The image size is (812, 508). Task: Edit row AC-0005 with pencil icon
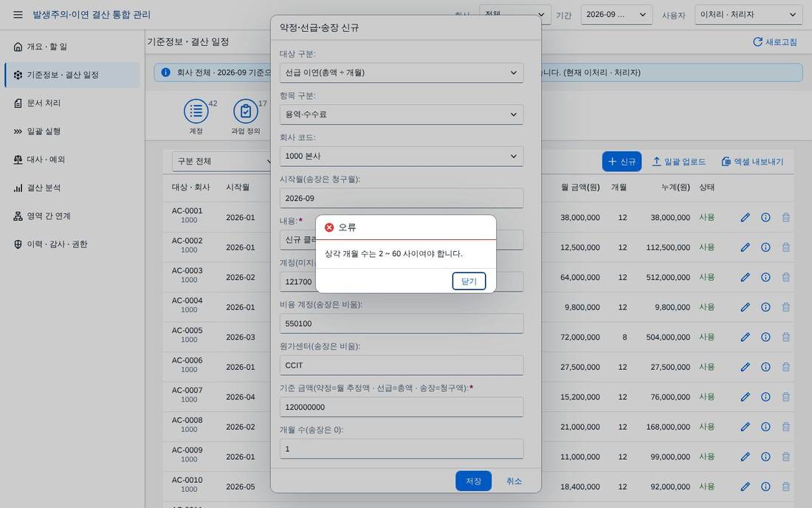pos(746,337)
